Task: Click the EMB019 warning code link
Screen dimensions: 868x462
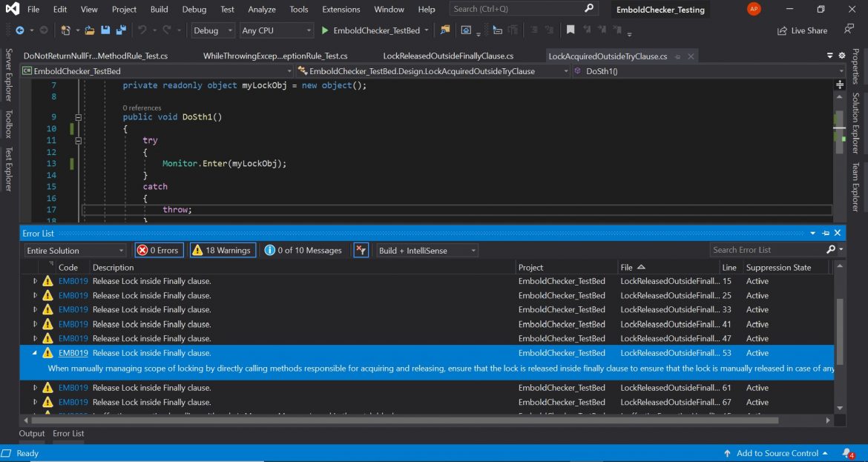Action: [x=73, y=352]
